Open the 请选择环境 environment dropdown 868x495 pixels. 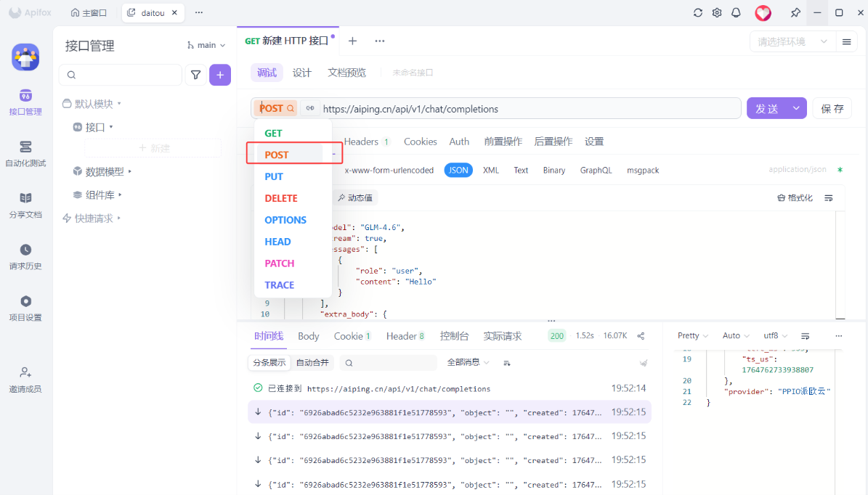coord(792,42)
